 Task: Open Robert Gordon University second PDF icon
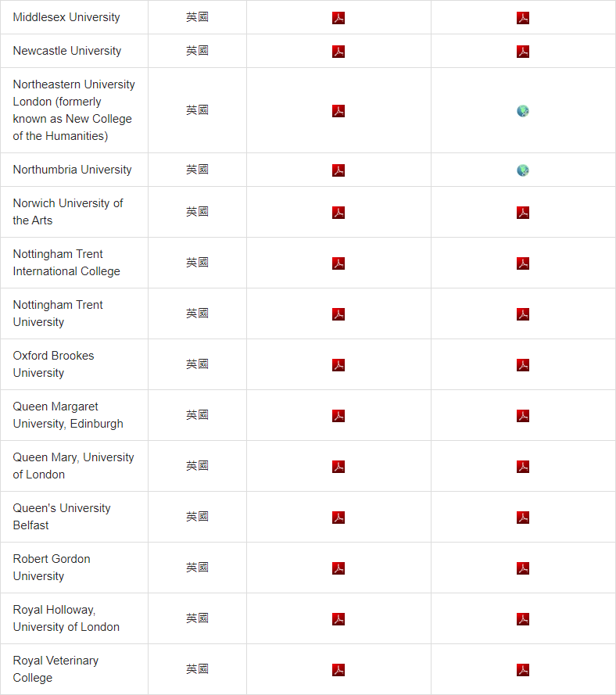(523, 568)
